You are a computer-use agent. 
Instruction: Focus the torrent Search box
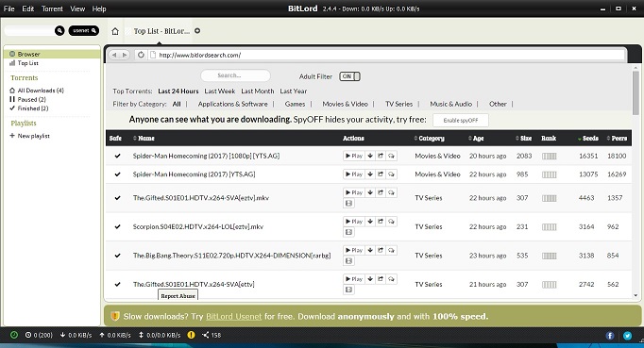coord(235,75)
